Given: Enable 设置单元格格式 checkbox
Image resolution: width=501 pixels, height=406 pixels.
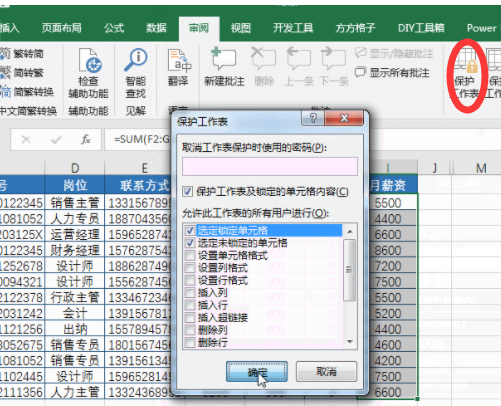Looking at the screenshot, I should (x=190, y=256).
